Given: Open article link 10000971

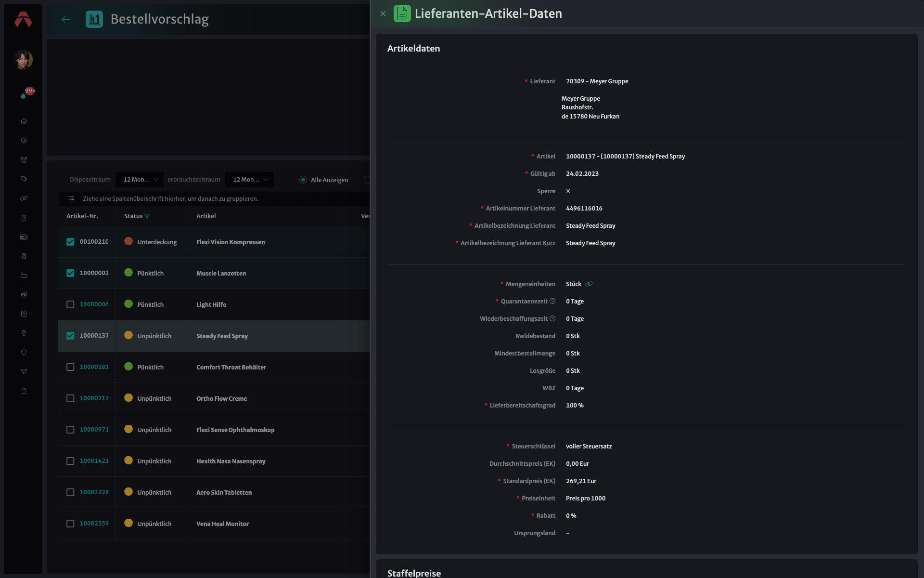Looking at the screenshot, I should click(94, 430).
